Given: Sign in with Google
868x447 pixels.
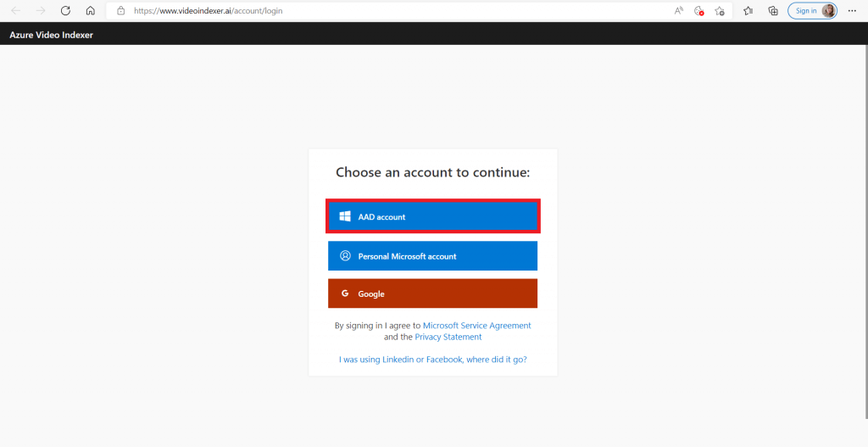Looking at the screenshot, I should click(433, 293).
